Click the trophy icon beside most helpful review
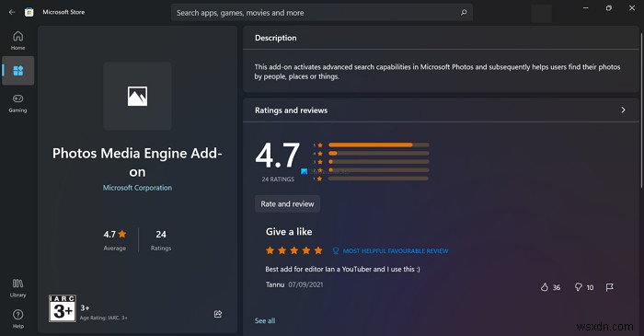 tap(336, 250)
